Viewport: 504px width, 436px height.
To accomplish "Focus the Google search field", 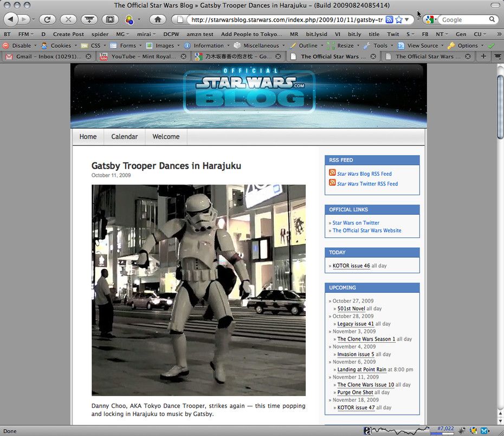I will (x=464, y=20).
